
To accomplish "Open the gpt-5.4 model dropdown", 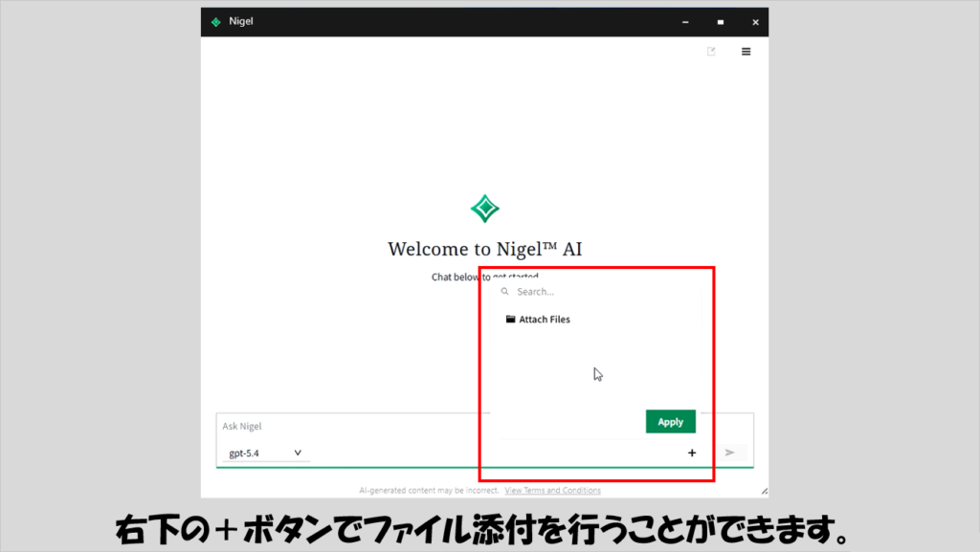I will coord(265,453).
